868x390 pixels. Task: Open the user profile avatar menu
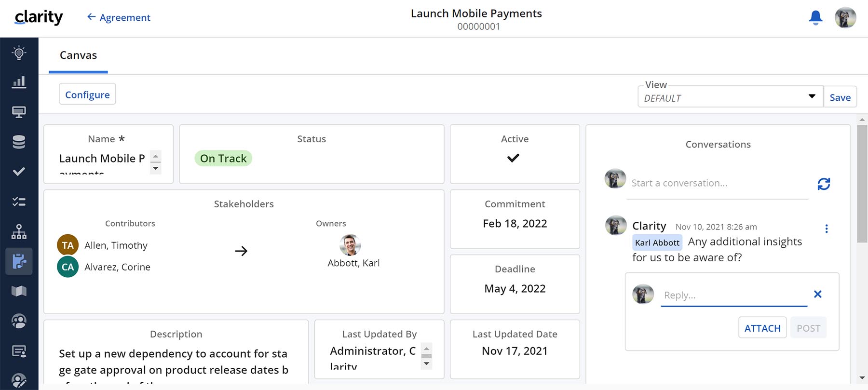point(845,18)
